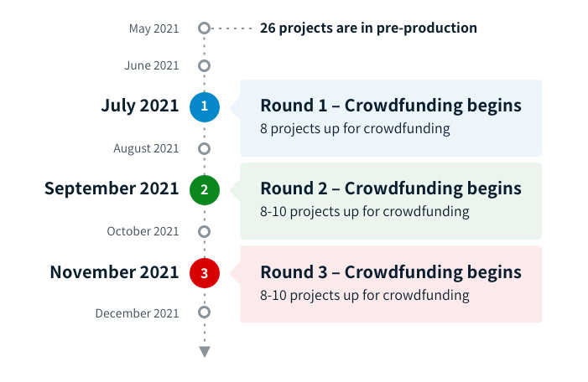
Task: Click the October 2021 timeline dot
Action: (x=204, y=231)
